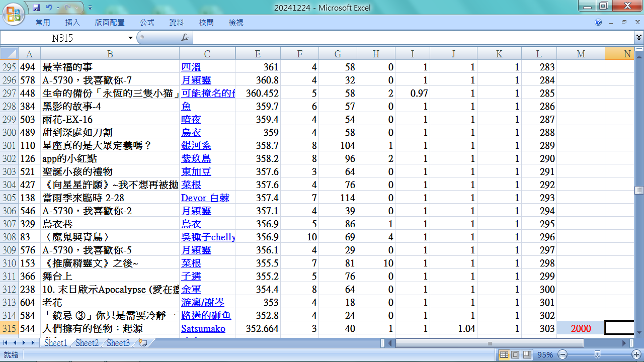Insert a new worksheet tab icon
Viewport: 644px width, 362px height.
pos(143,343)
